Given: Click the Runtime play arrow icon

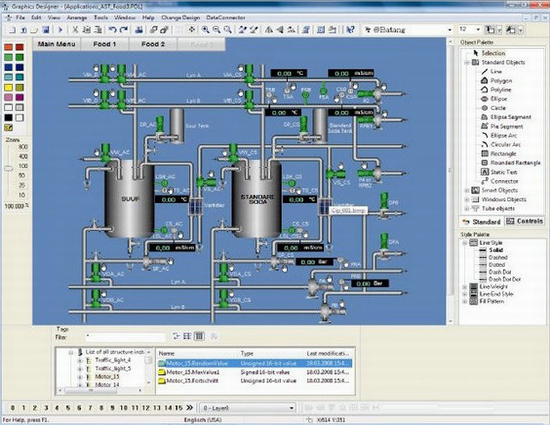Looking at the screenshot, I should [x=60, y=30].
